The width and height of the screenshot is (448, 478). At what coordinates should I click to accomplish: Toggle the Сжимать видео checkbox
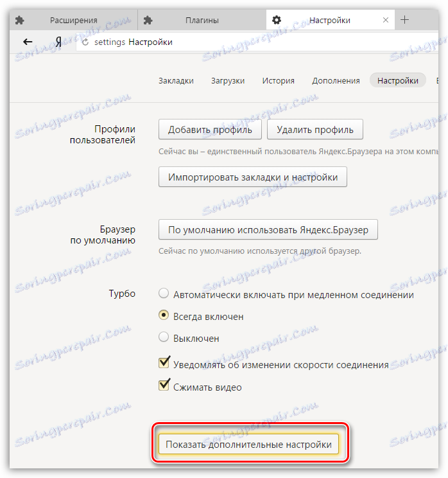click(x=164, y=385)
